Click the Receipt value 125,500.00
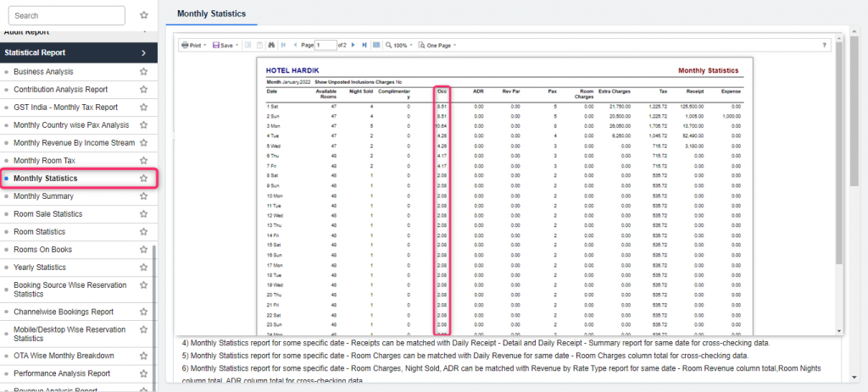This screenshot has height=392, width=868. tap(692, 106)
